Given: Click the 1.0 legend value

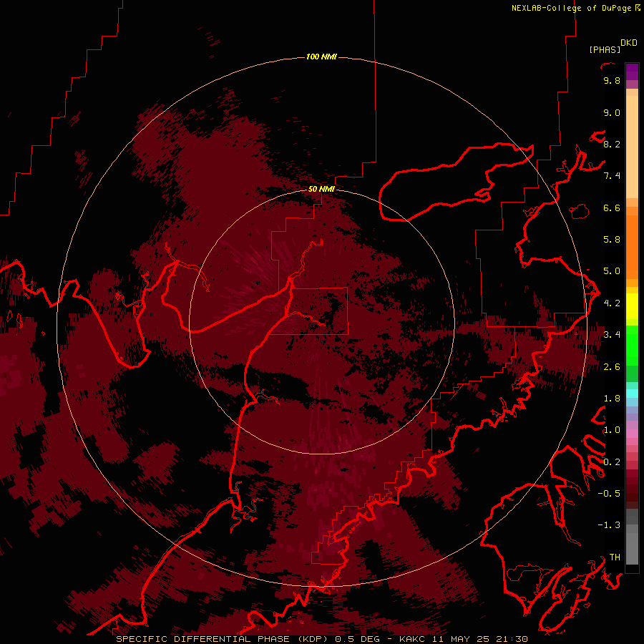Looking at the screenshot, I should coord(612,430).
